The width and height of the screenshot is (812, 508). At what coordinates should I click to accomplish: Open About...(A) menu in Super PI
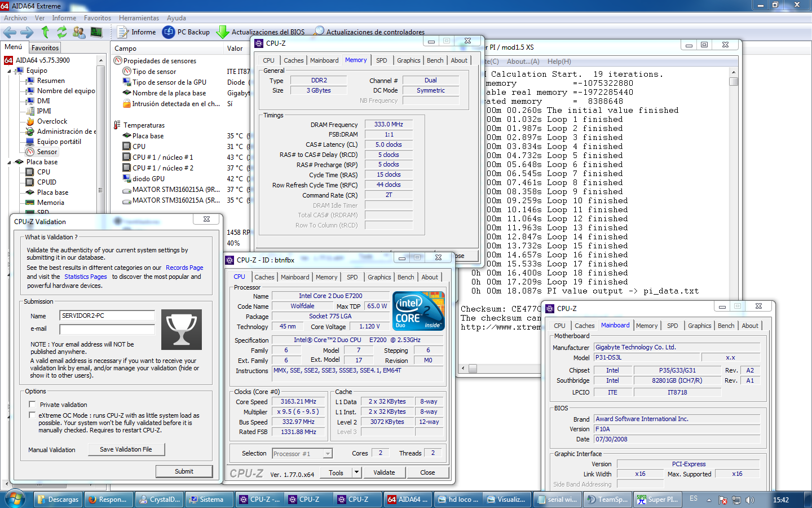523,62
